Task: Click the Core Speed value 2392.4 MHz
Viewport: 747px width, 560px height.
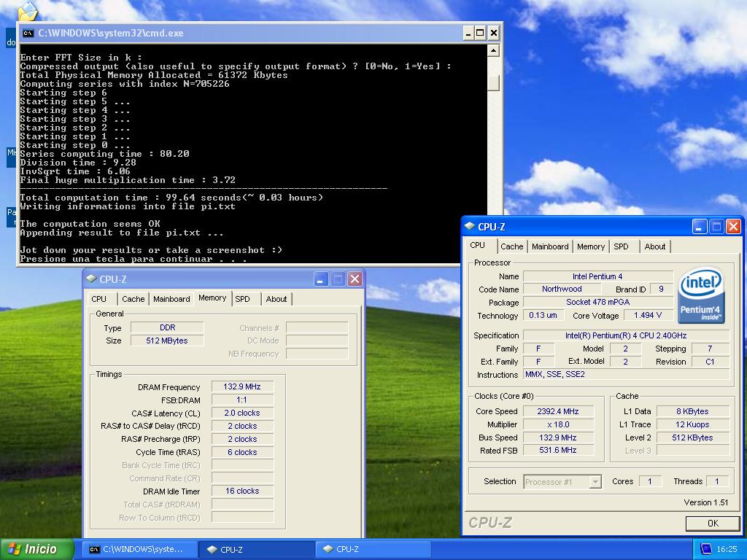Action: pos(558,411)
